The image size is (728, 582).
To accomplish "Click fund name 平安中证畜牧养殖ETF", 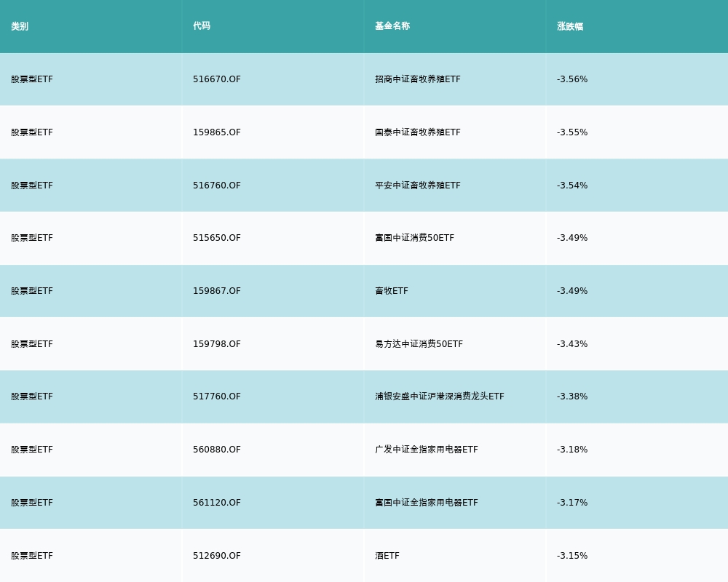I will [x=418, y=186].
